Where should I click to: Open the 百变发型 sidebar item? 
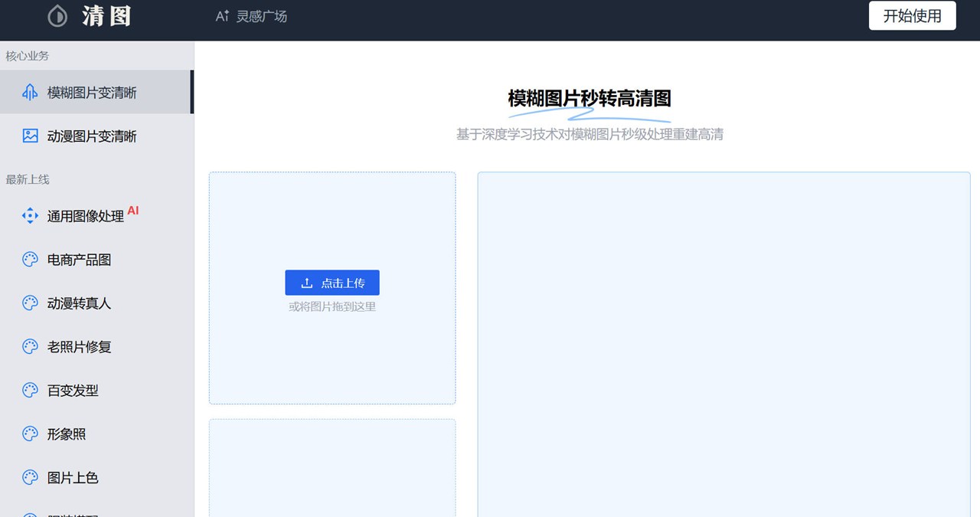(x=96, y=391)
